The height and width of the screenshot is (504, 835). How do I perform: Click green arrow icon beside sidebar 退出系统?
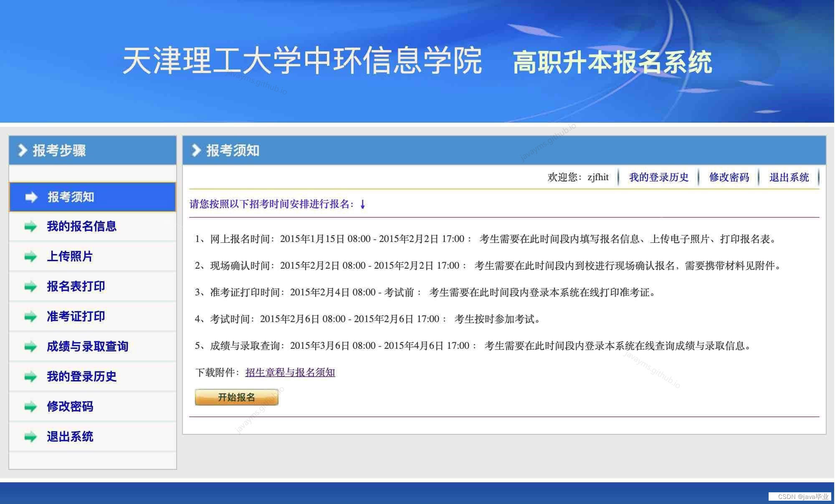coord(30,437)
